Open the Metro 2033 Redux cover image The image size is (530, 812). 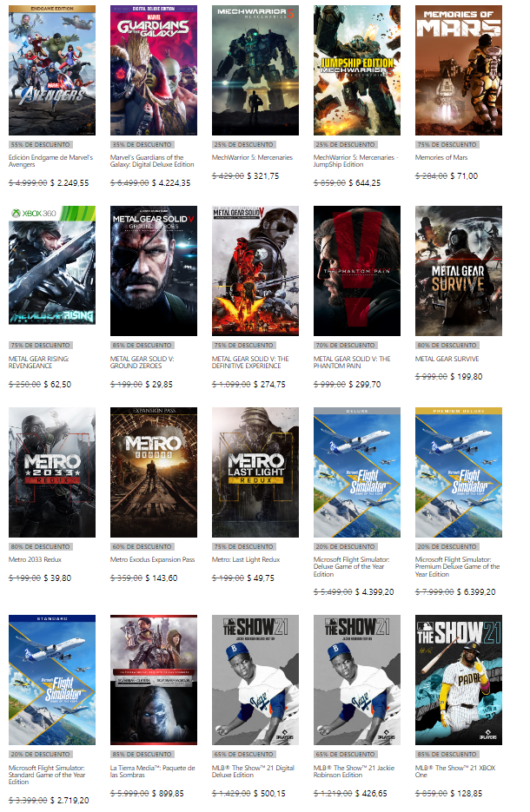51,472
